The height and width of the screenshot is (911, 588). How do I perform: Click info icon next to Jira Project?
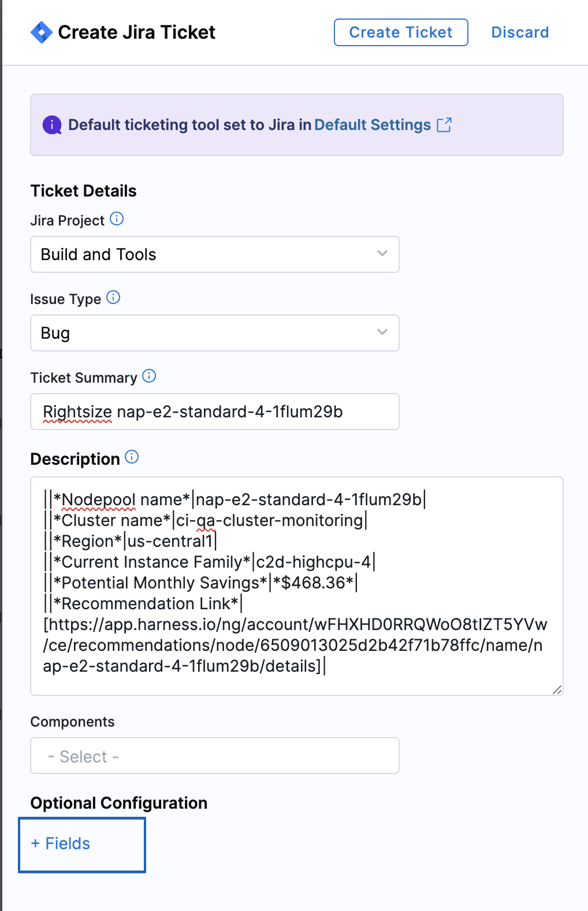point(117,219)
